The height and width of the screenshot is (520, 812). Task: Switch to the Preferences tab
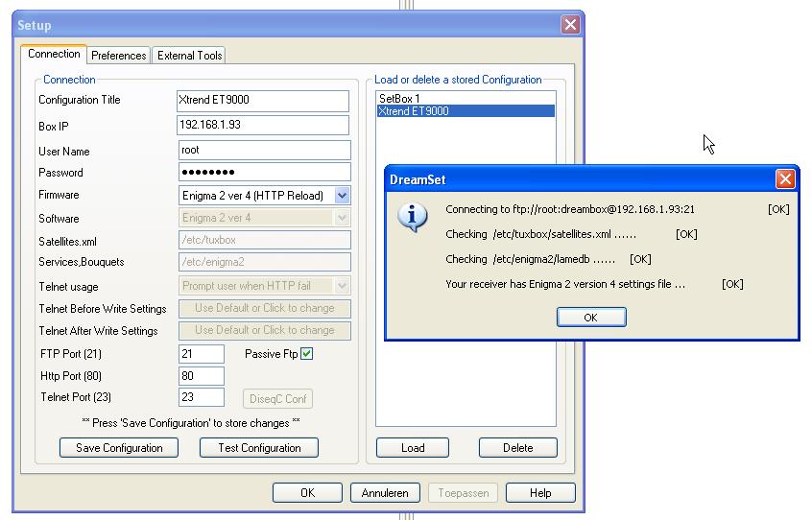(119, 56)
